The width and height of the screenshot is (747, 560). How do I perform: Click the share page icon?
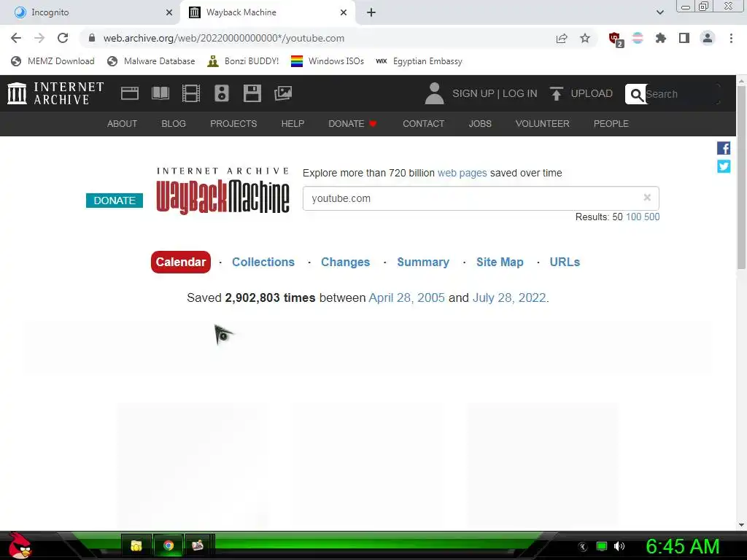[x=562, y=38]
